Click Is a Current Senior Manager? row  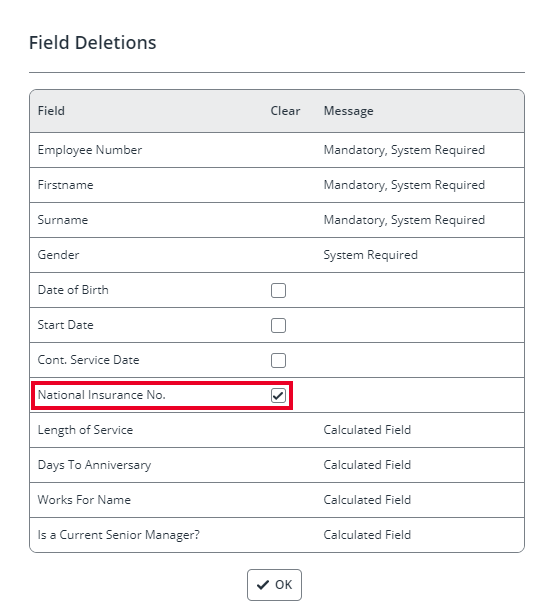(x=277, y=535)
